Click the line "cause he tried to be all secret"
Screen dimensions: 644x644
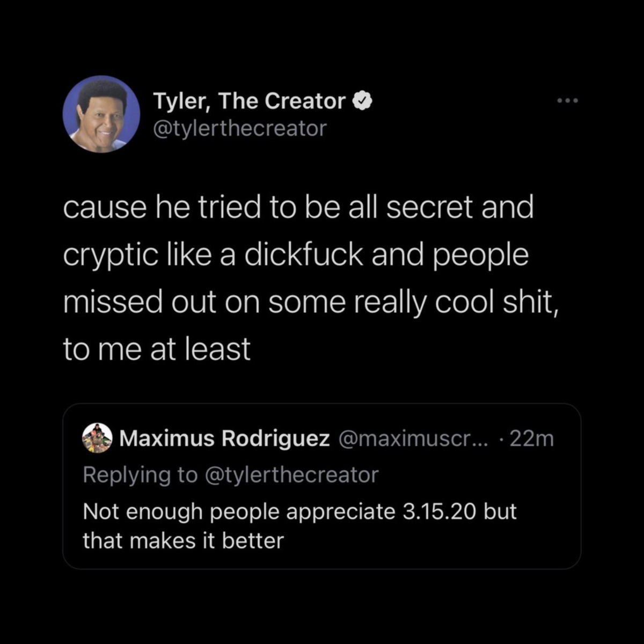pyautogui.click(x=298, y=207)
